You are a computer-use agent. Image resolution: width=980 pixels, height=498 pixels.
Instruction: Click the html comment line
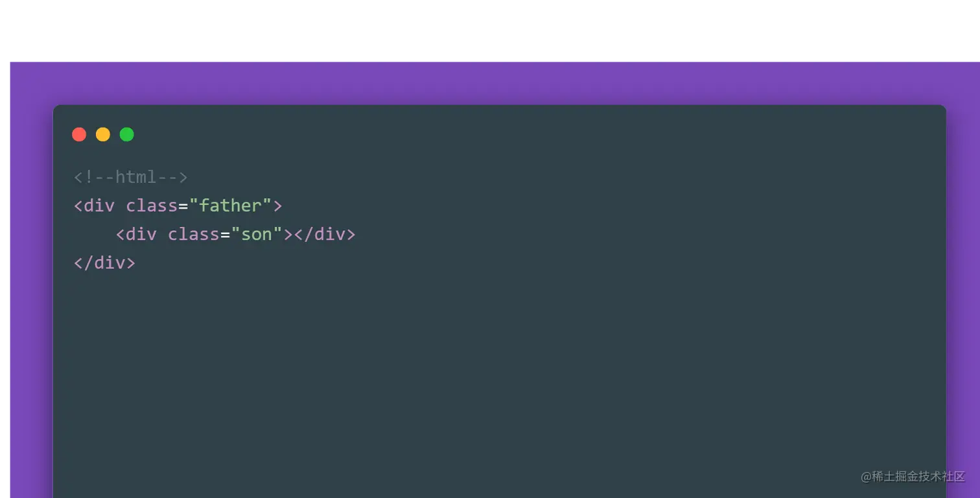pos(131,177)
